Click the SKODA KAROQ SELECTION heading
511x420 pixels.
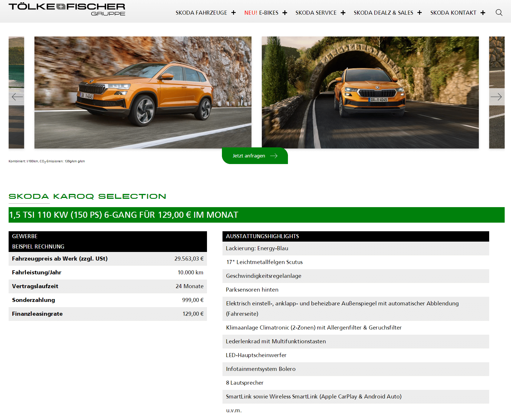click(87, 196)
